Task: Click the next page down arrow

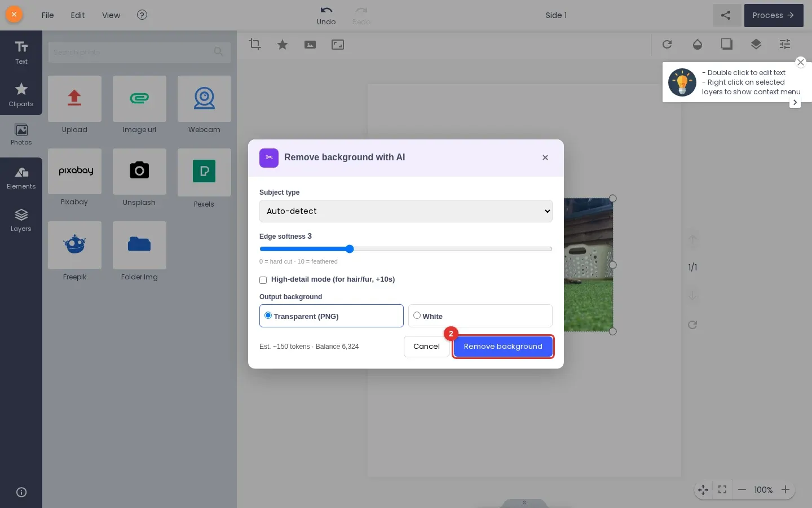Action: 692,295
